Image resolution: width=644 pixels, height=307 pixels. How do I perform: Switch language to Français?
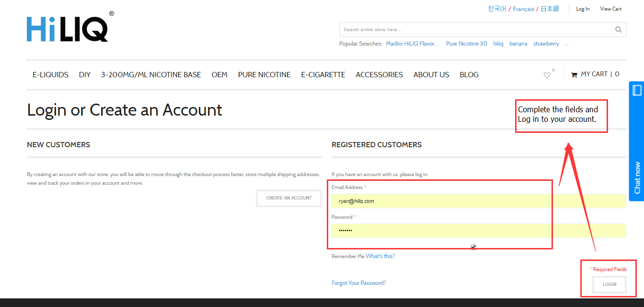click(523, 9)
